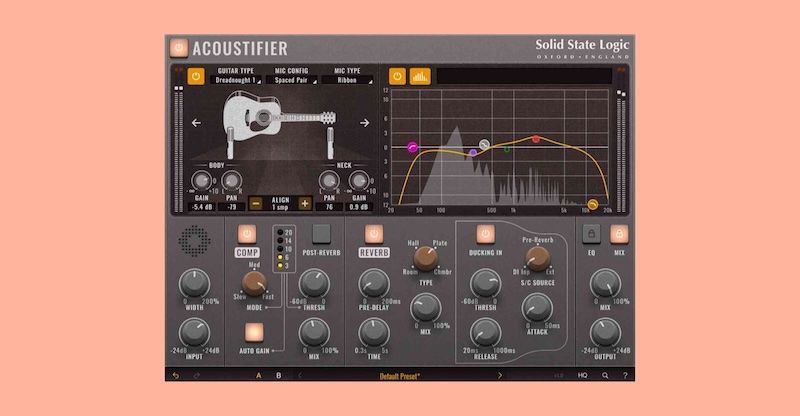Toggle the Ducking In power button
Image resolution: width=800 pixels, height=416 pixels.
point(485,234)
